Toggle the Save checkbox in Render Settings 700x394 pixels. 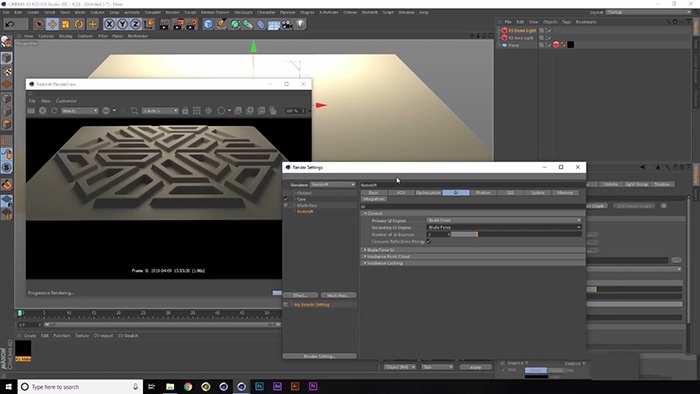286,199
